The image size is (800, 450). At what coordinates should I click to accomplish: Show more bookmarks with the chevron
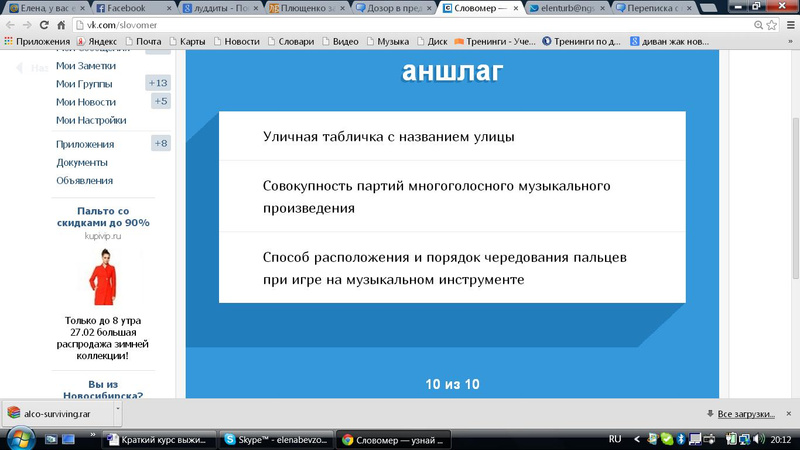coord(790,41)
